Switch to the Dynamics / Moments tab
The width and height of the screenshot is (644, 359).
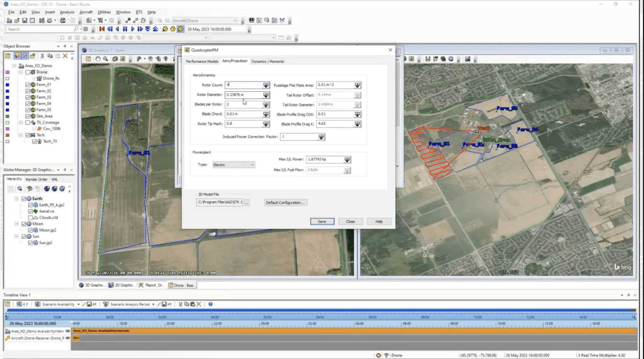268,61
